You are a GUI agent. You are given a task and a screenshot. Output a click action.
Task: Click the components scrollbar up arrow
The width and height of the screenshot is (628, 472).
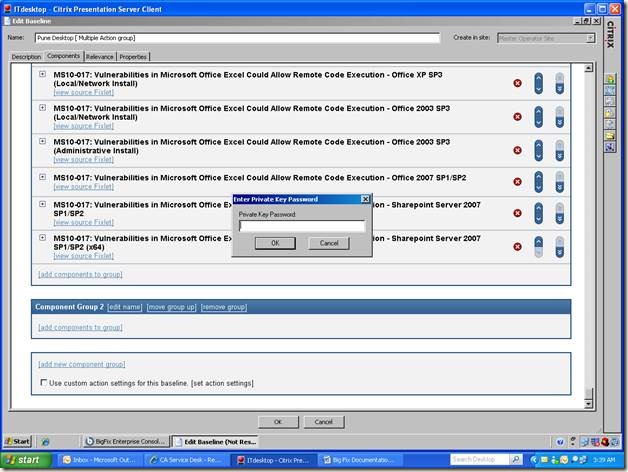pyautogui.click(x=588, y=68)
